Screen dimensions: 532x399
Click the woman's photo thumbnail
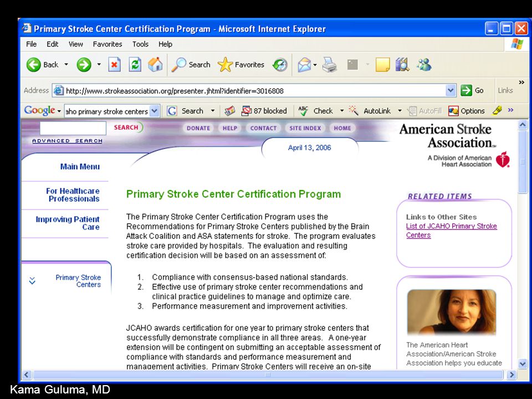(451, 312)
